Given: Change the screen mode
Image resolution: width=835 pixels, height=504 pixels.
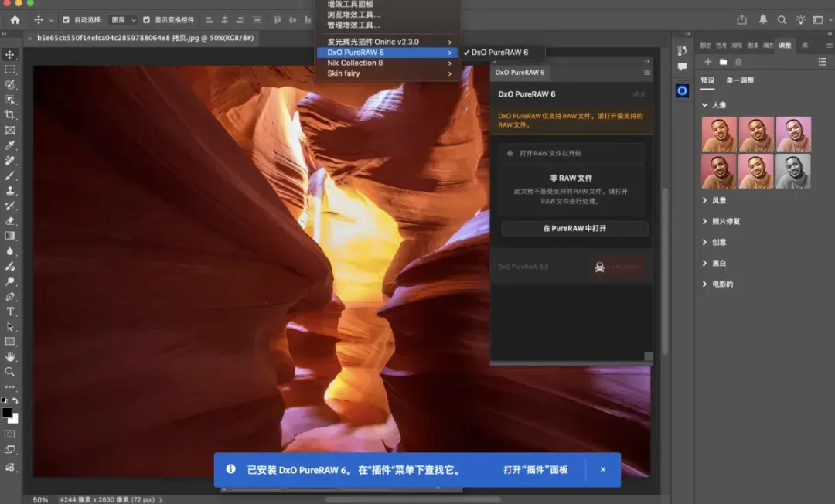Looking at the screenshot, I should click(x=9, y=450).
